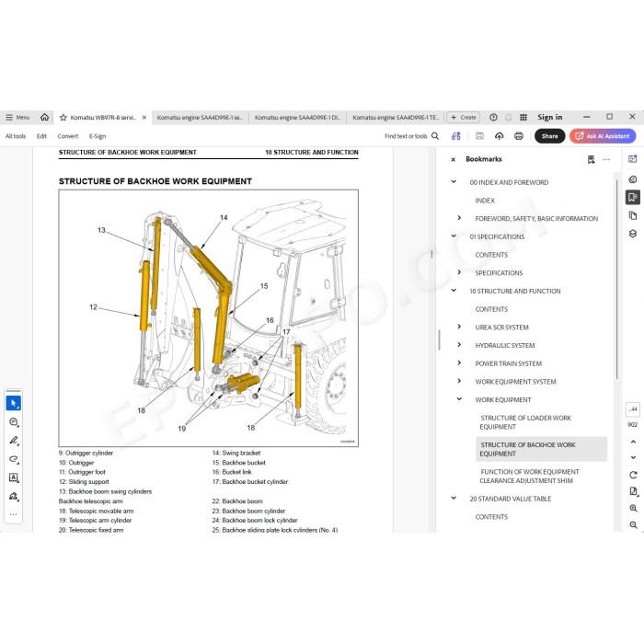This screenshot has height=644, width=644.
Task: Open the Help question mark icon
Action: (493, 118)
